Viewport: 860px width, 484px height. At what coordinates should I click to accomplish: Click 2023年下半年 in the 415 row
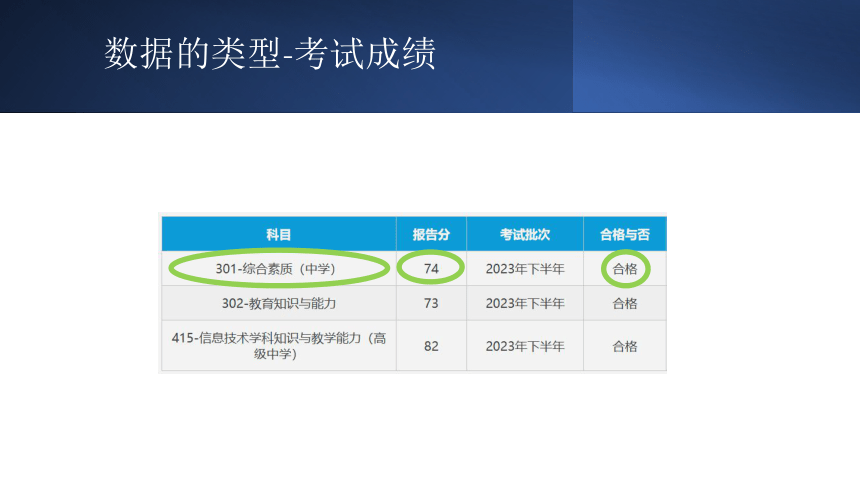[525, 346]
